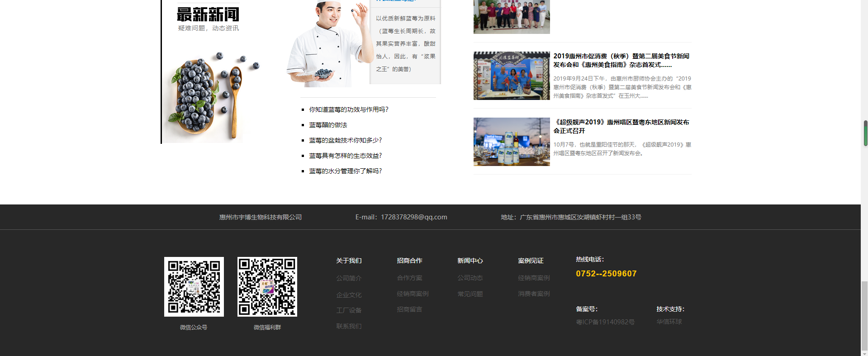Open footer heading 新闻中心
868x356 pixels.
[x=470, y=261]
